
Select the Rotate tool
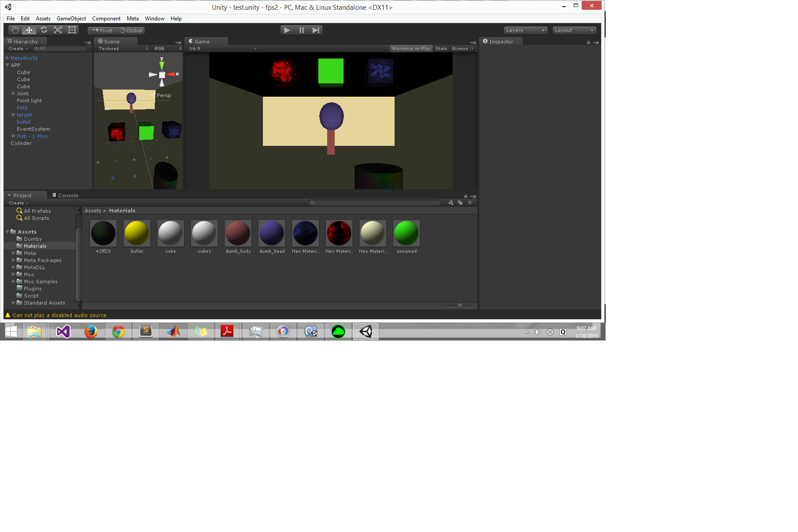click(43, 30)
